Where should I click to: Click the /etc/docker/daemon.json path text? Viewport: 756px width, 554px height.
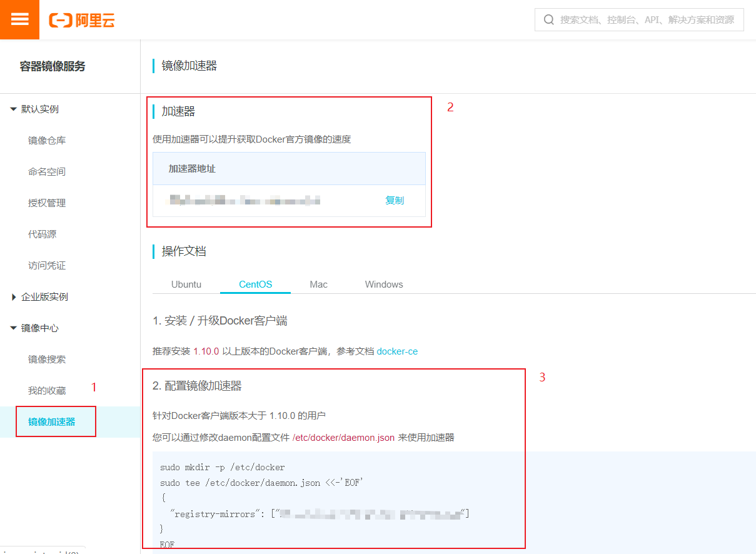[343, 438]
